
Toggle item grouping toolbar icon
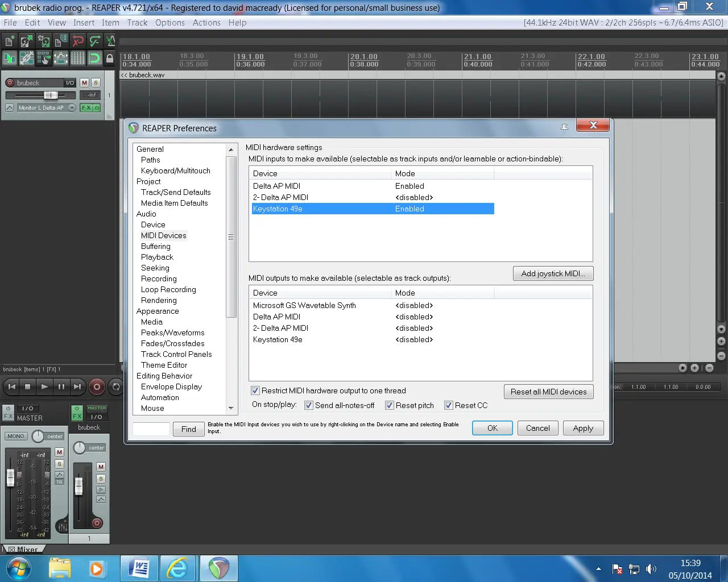point(26,57)
